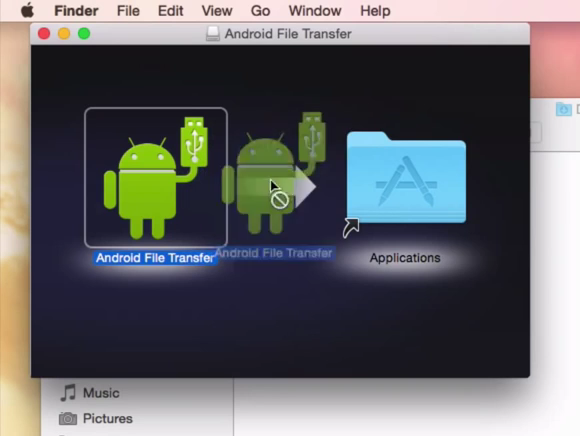Open the File menu
580x436 pixels.
click(x=128, y=11)
